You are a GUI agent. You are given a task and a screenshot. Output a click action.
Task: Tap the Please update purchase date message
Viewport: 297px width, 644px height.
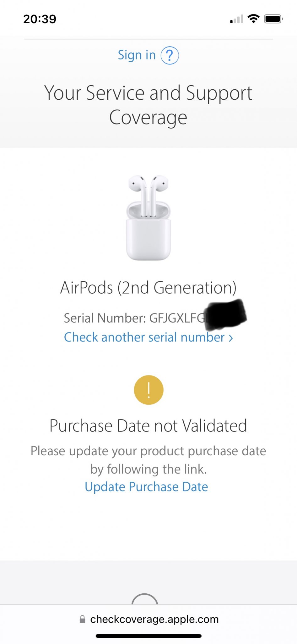pos(148,460)
